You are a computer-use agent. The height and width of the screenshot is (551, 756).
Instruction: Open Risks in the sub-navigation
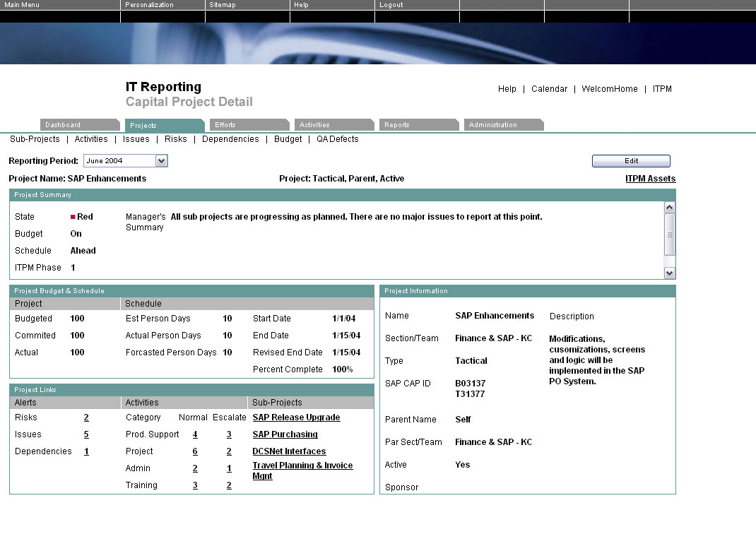coord(175,139)
